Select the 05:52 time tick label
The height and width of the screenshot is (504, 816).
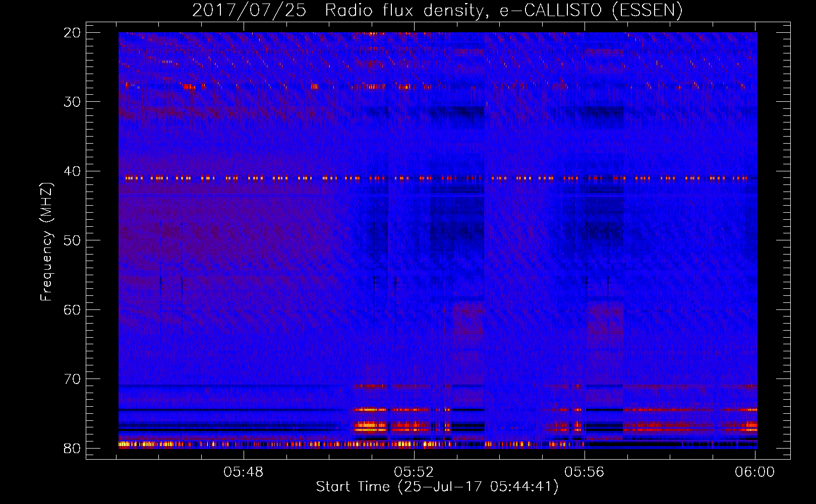(414, 472)
